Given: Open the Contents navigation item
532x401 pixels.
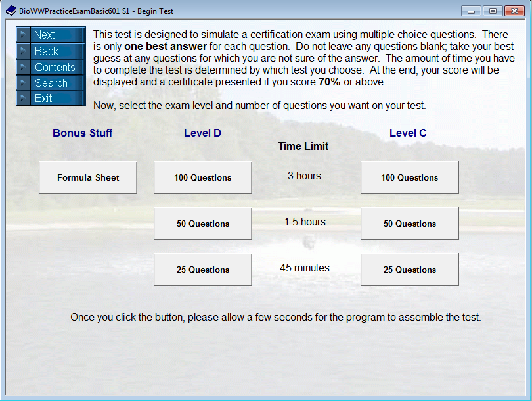Looking at the screenshot, I should (x=56, y=67).
